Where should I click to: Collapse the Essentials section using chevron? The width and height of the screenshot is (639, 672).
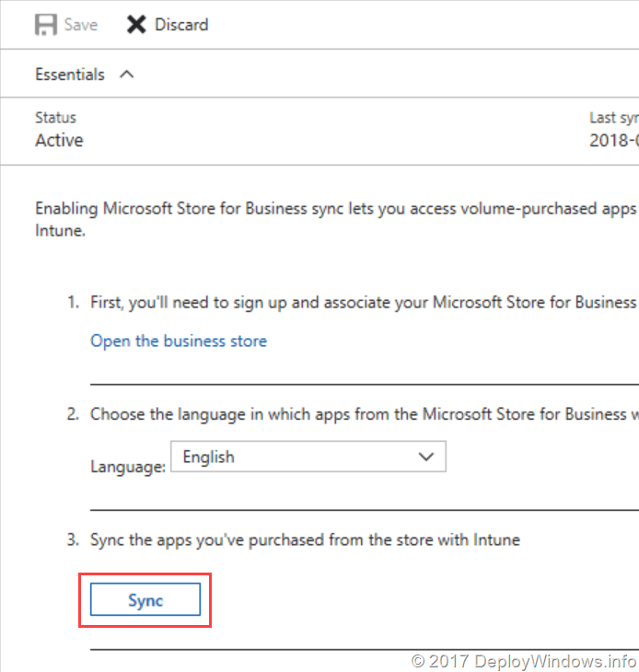click(127, 75)
